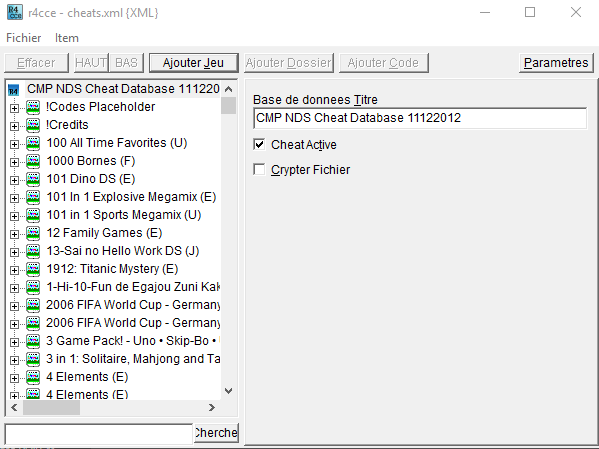Click the Base de donnees Titre text field

(x=420, y=118)
